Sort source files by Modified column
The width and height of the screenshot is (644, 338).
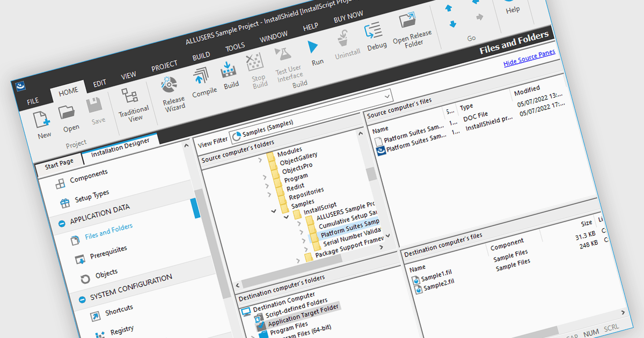tap(527, 91)
